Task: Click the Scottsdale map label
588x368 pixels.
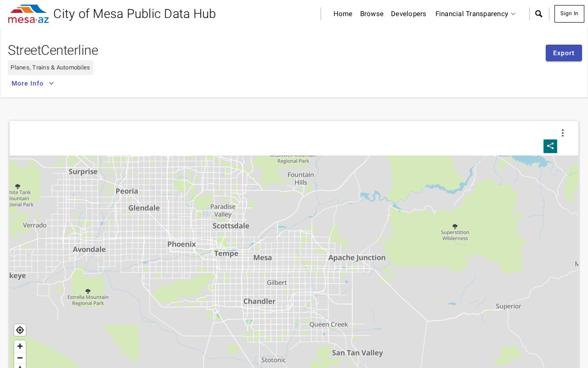Action: pos(231,226)
